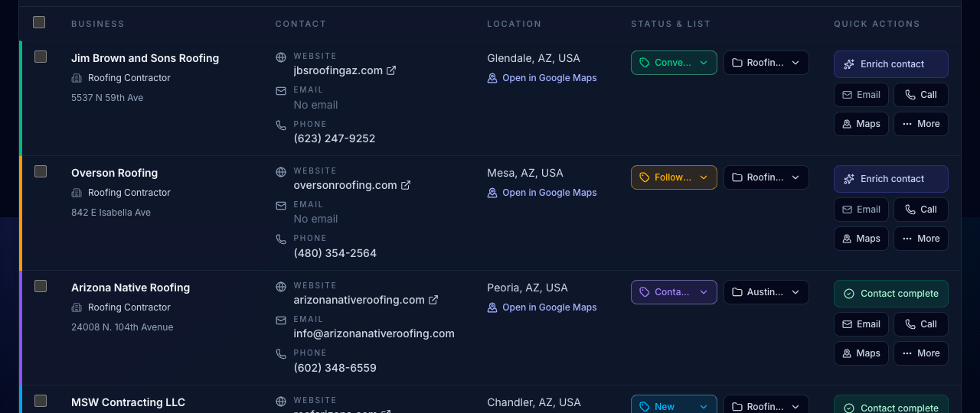Open the More menu for Overson Roofing
980x413 pixels.
click(921, 239)
